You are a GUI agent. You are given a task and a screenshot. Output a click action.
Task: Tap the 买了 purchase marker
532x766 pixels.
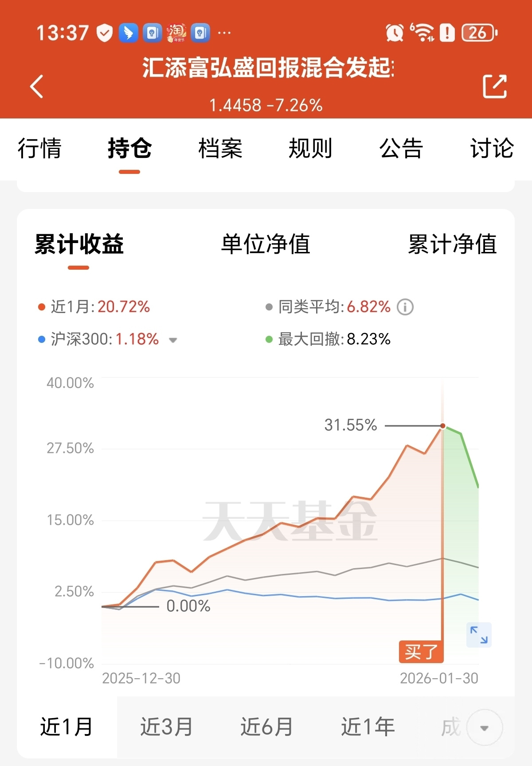pyautogui.click(x=421, y=652)
